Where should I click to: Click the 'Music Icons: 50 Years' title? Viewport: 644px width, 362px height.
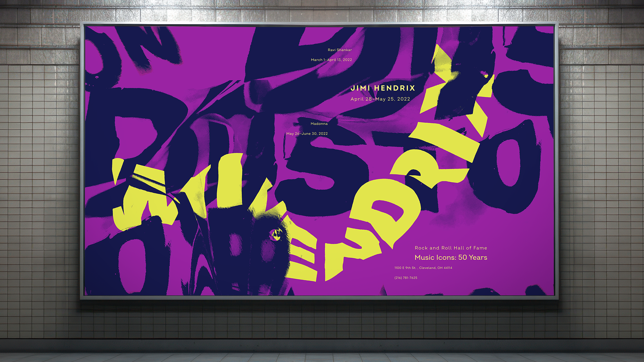point(451,257)
